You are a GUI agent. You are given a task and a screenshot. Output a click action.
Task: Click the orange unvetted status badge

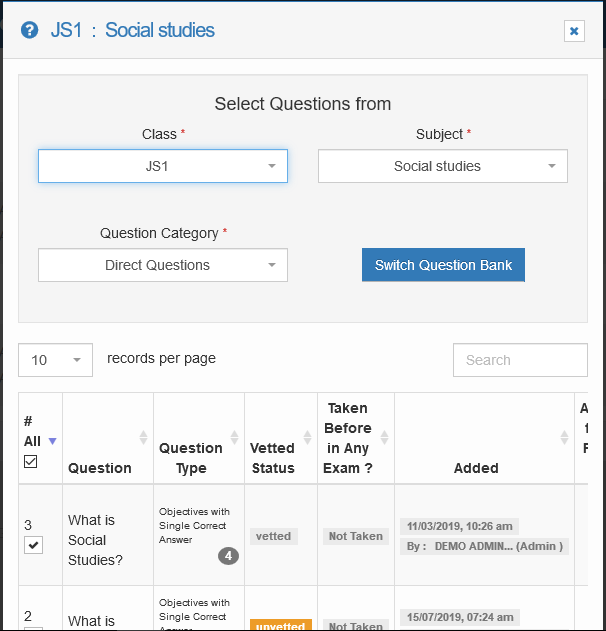coord(280,625)
